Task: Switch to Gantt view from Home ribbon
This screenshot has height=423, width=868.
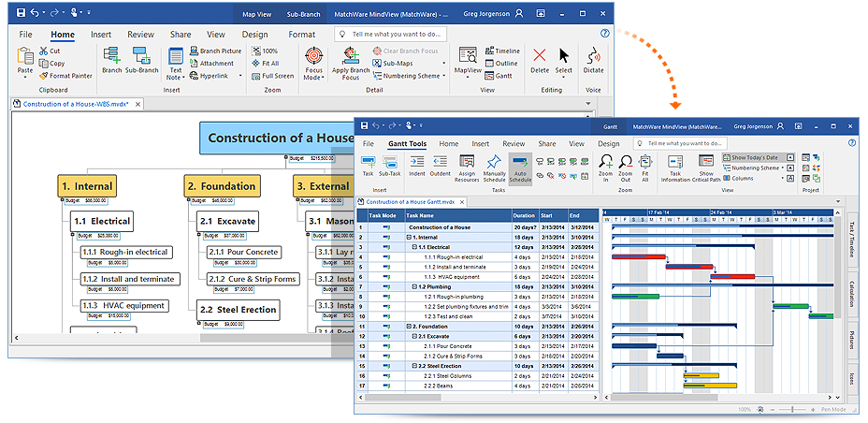Action: pos(499,76)
